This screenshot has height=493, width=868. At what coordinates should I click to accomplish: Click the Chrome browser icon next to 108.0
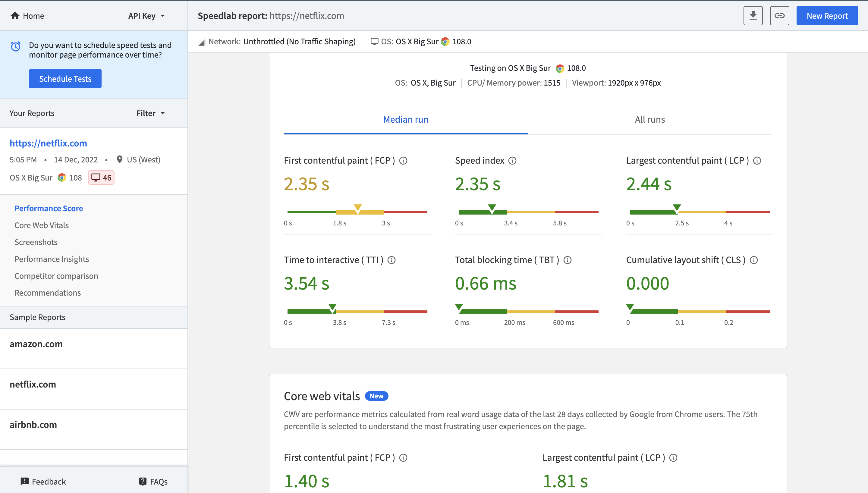coord(444,42)
